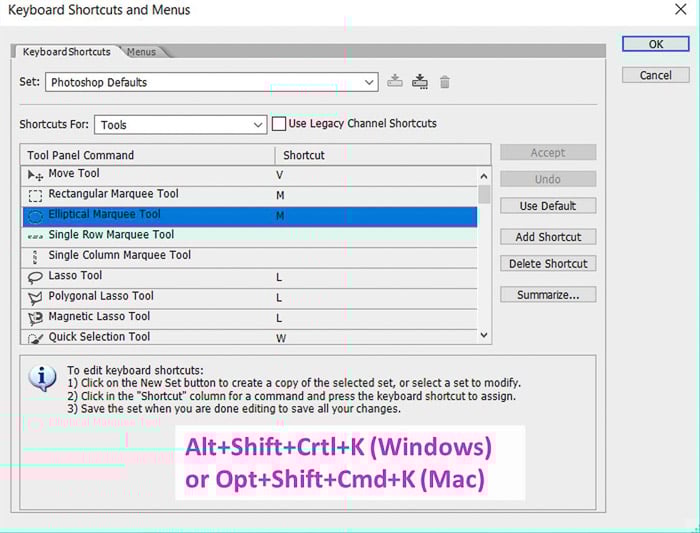Screen dimensions: 700x533
Task: Click the Elliptical Marquee Tool icon
Action: tap(35, 217)
